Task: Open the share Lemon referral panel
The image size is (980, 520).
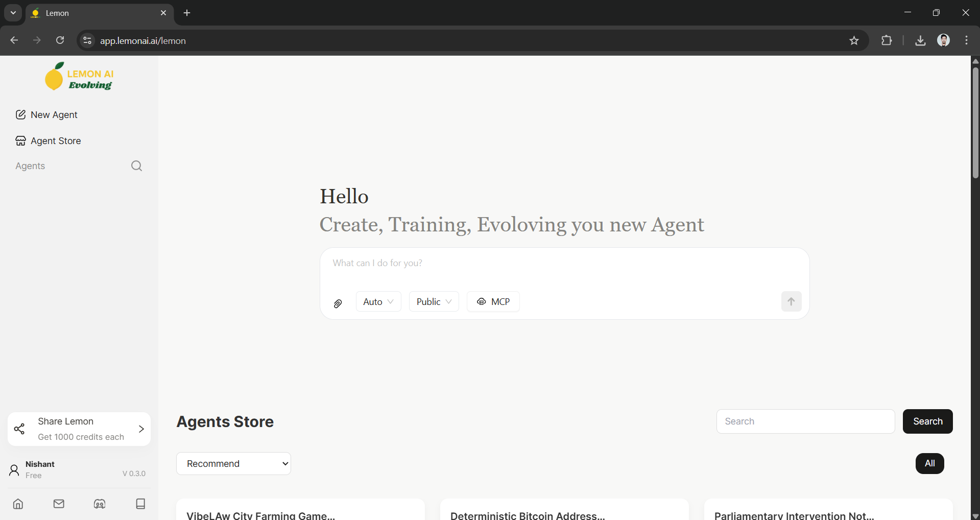Action: (79, 429)
